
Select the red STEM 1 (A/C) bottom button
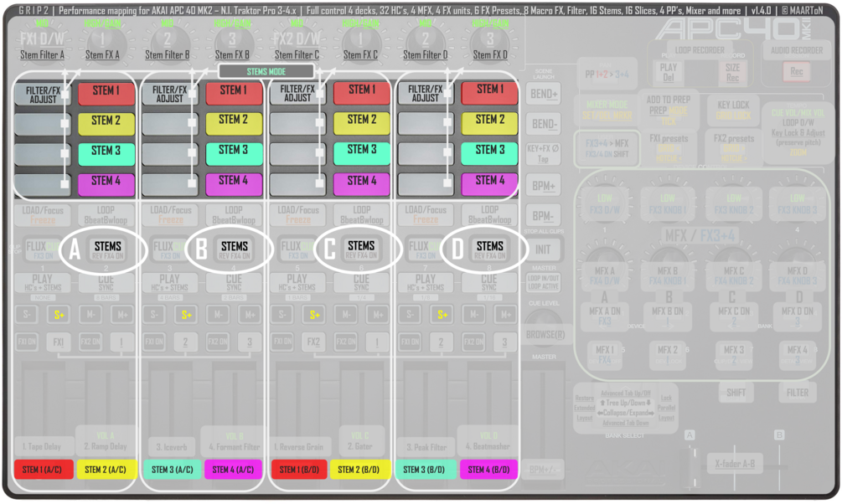coord(42,469)
